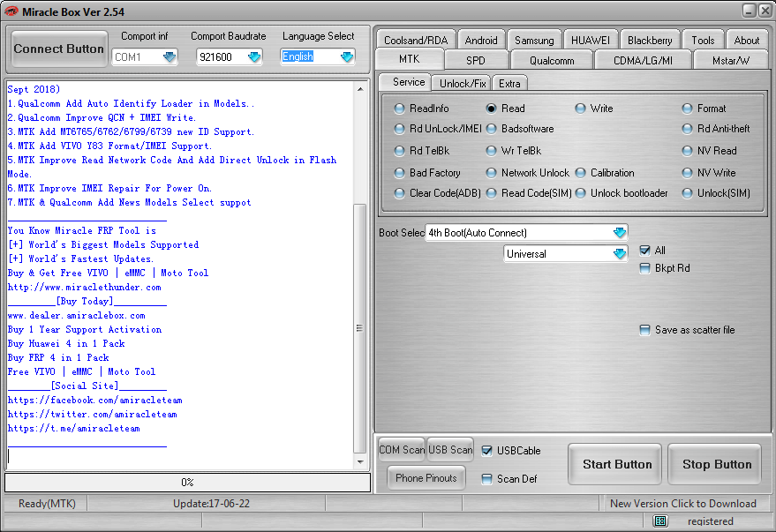Click the status bar keyboard icon near registered
Viewport: 776px width, 532px height.
[x=660, y=521]
